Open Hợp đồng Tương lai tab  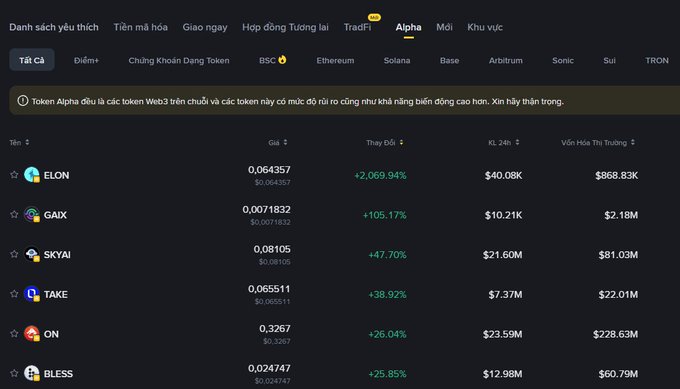click(285, 27)
